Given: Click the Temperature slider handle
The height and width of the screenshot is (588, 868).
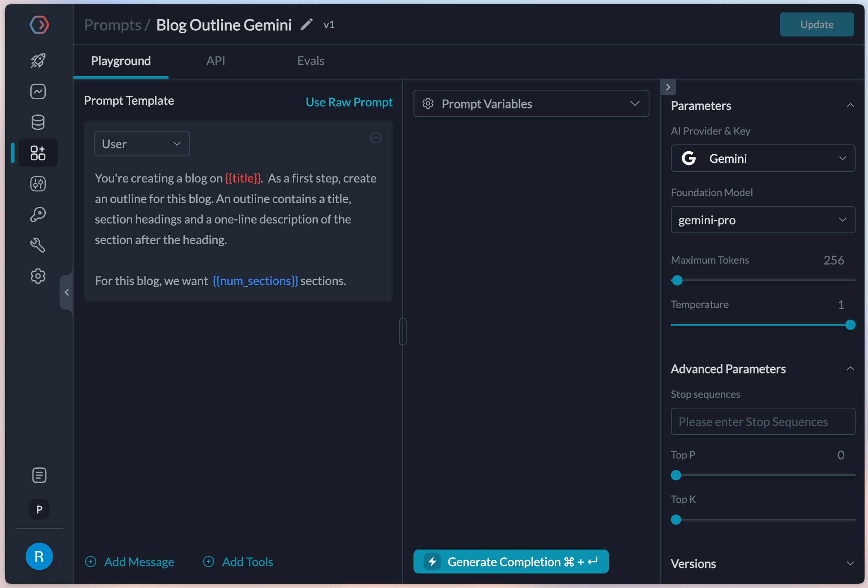Looking at the screenshot, I should pos(850,325).
